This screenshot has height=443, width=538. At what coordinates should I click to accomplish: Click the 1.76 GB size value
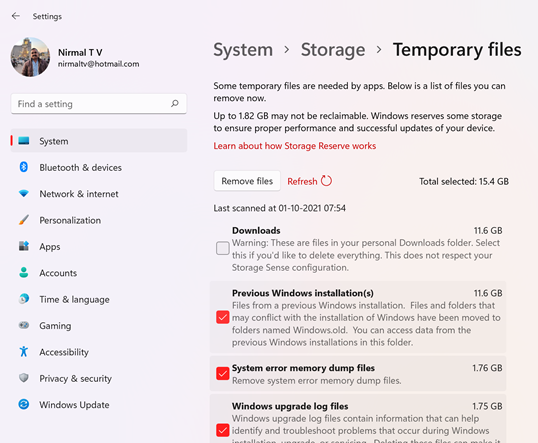tap(487, 368)
